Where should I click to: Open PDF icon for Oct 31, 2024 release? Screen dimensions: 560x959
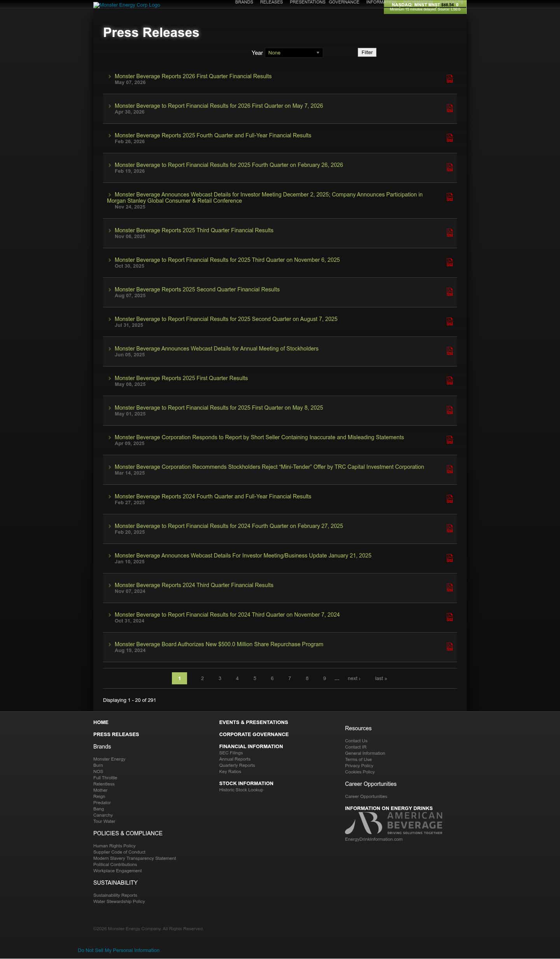450,617
